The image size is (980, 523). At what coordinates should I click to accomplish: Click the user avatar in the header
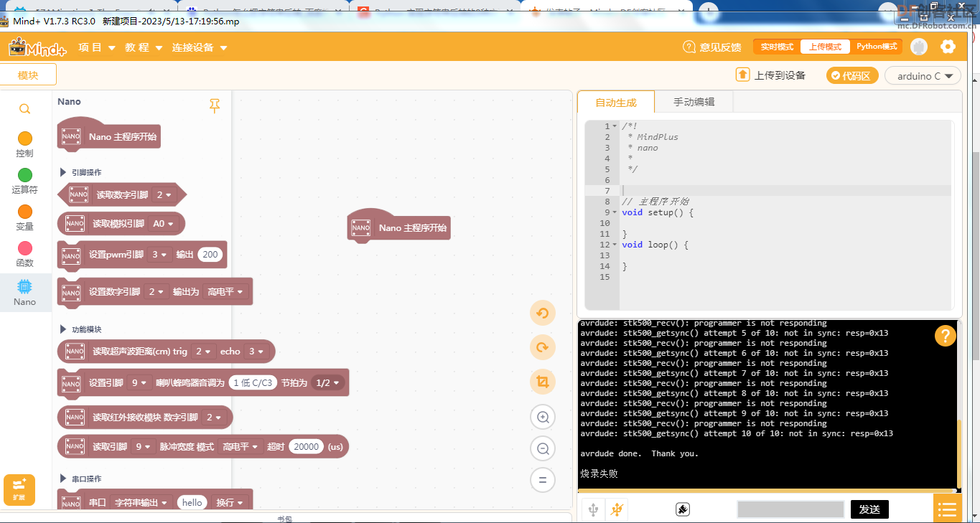[x=919, y=47]
